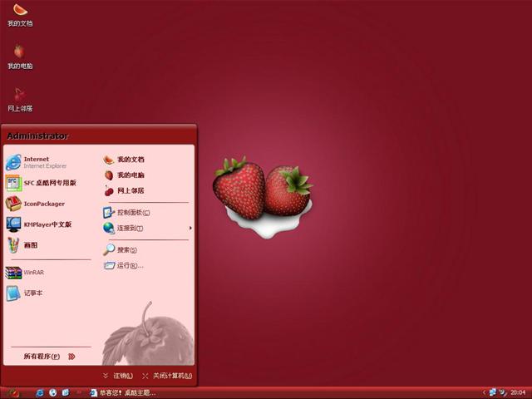Image resolution: width=532 pixels, height=399 pixels.
Task: Click the 20:04 taskbar clock
Action: click(518, 392)
